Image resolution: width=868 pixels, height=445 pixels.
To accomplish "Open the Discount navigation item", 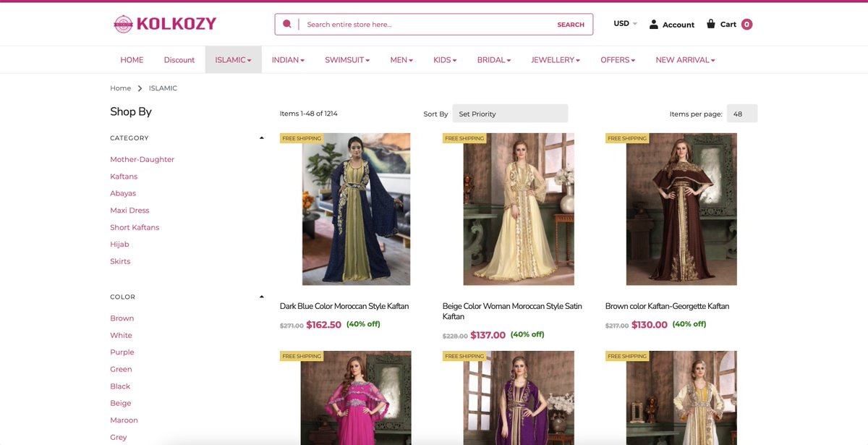I will tap(179, 60).
